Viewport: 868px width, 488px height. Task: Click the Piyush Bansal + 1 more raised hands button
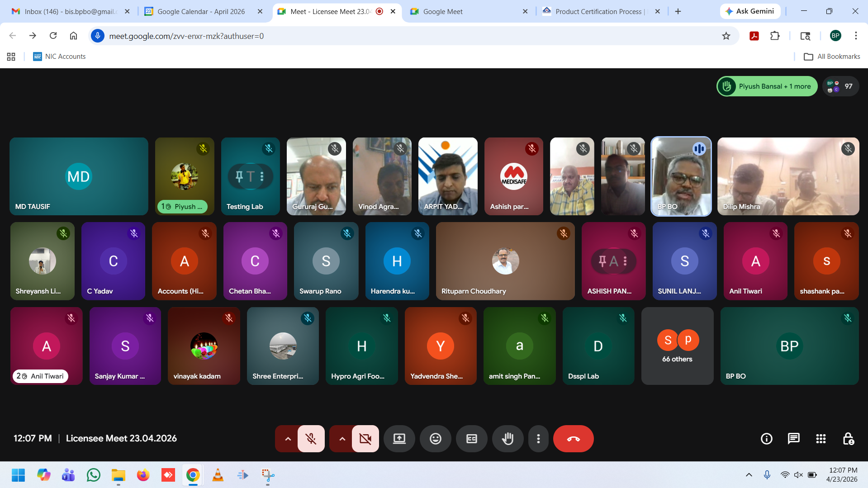coord(767,86)
